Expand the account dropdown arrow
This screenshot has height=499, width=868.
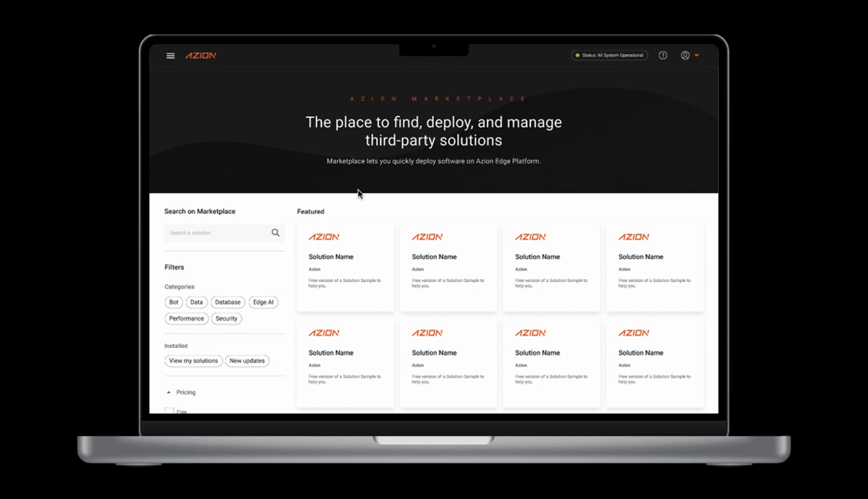coord(697,56)
